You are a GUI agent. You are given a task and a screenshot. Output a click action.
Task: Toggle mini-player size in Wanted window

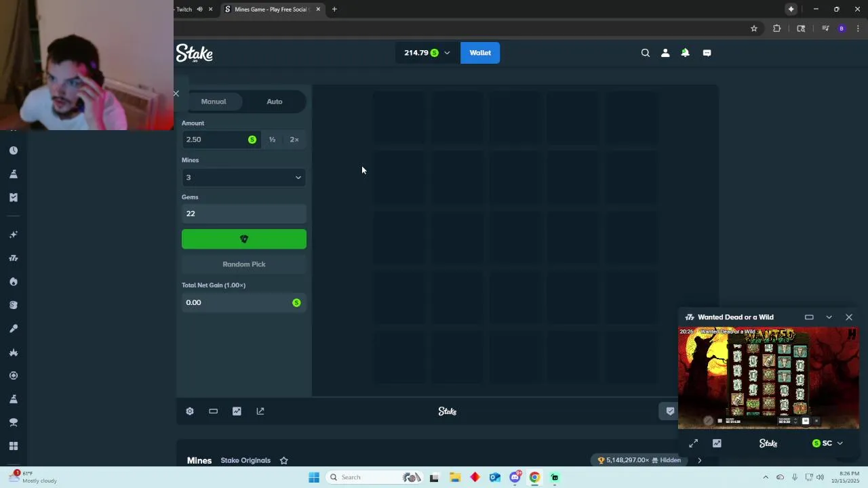809,317
